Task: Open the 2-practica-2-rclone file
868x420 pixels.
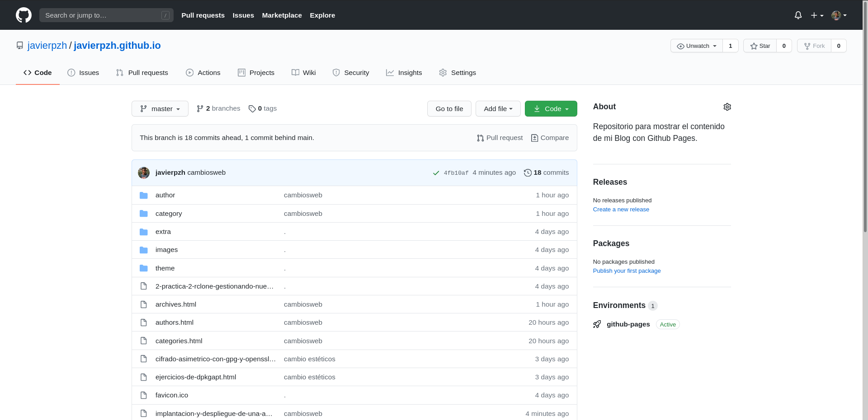Action: (x=214, y=286)
